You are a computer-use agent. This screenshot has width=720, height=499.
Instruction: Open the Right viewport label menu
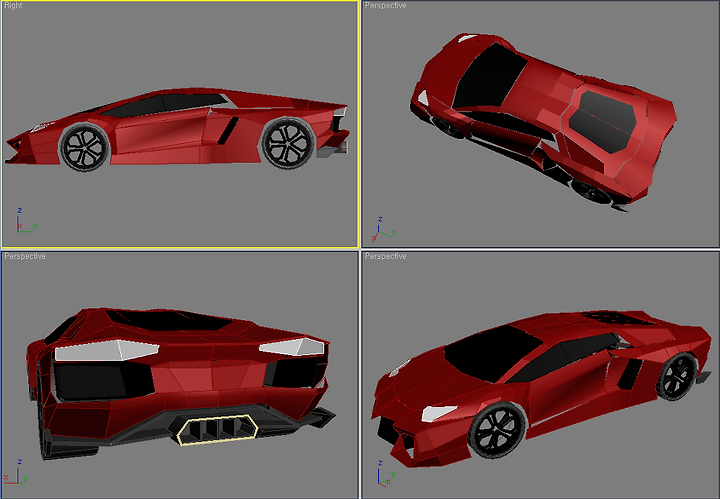(x=13, y=6)
